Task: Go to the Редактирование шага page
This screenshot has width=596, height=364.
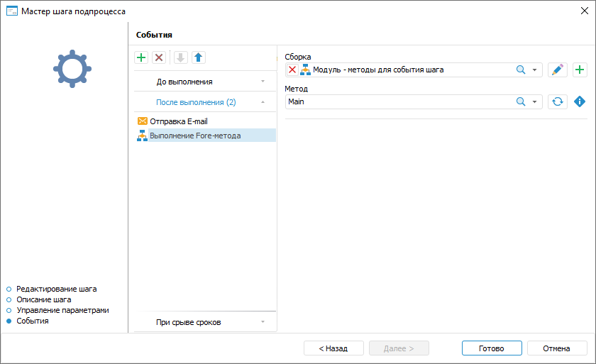Action: [x=56, y=289]
